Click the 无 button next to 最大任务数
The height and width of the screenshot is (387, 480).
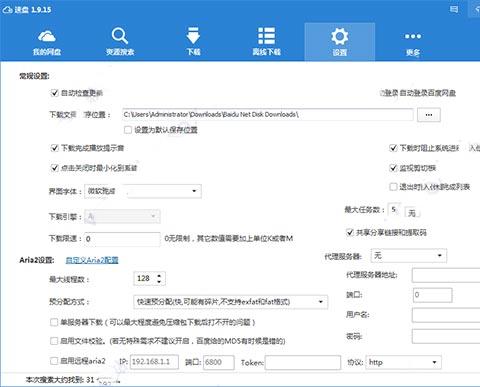pos(412,212)
